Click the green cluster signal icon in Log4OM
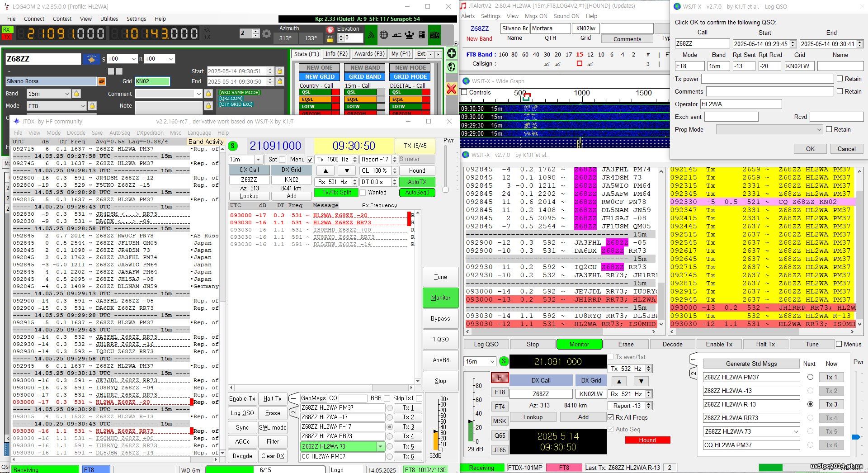 371,34
